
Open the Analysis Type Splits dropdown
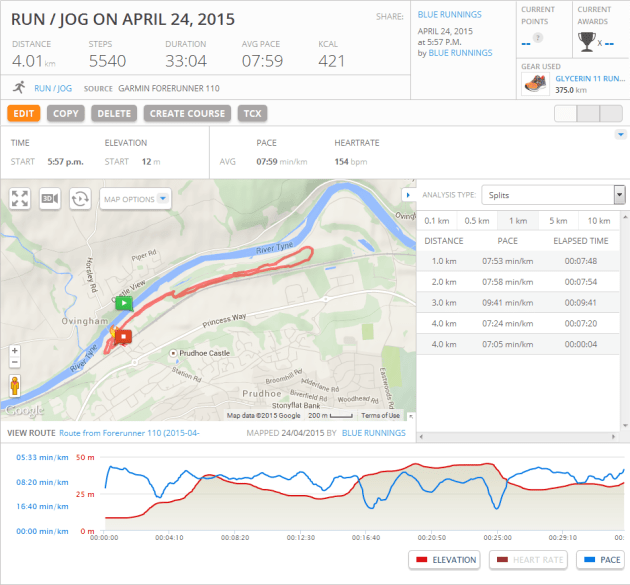553,195
